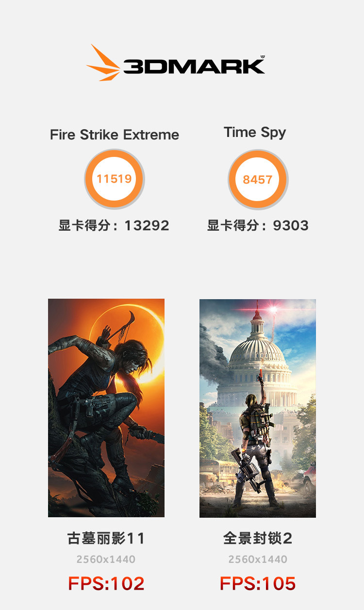Click the orange 3DMark wing logo
The width and height of the screenshot is (364, 610).
click(104, 64)
